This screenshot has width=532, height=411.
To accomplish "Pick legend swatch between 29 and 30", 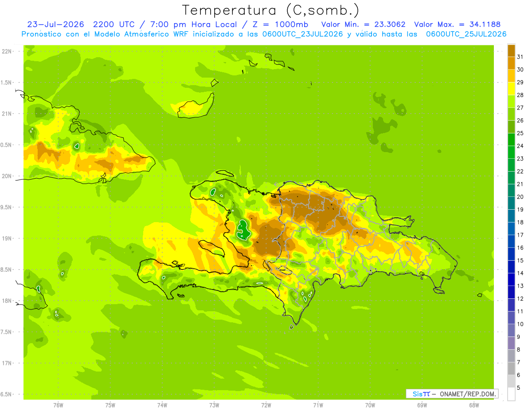I will [x=511, y=76].
